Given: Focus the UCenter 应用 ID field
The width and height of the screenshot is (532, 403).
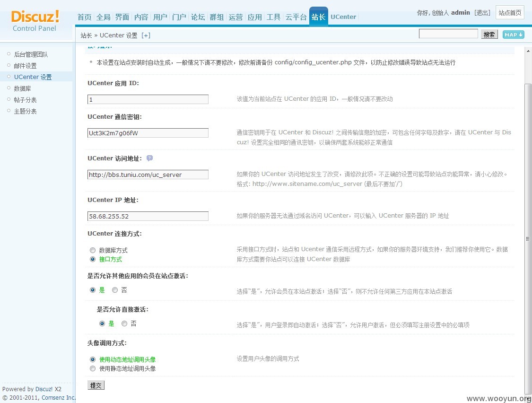Looking at the screenshot, I should click(148, 99).
